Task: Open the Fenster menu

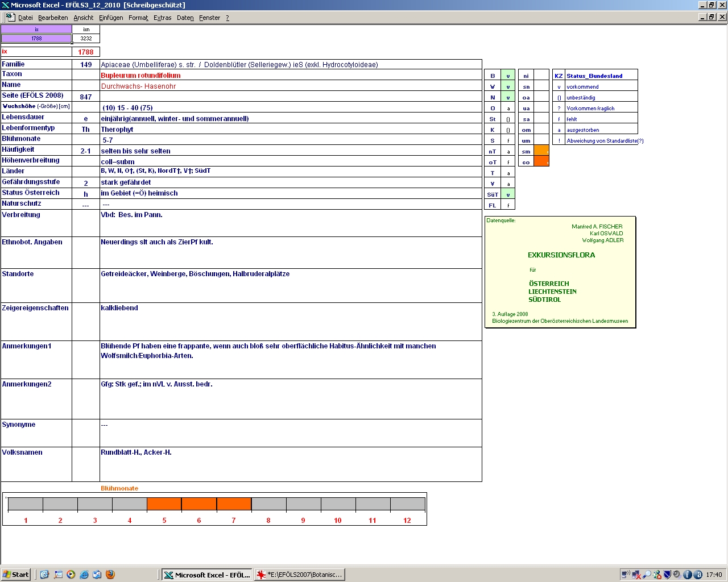Action: click(x=209, y=18)
